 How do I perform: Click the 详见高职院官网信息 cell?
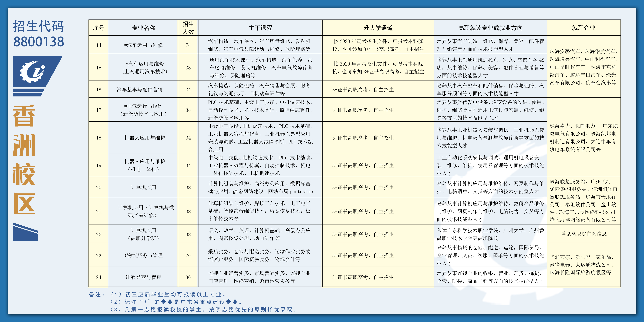pyautogui.click(x=584, y=234)
